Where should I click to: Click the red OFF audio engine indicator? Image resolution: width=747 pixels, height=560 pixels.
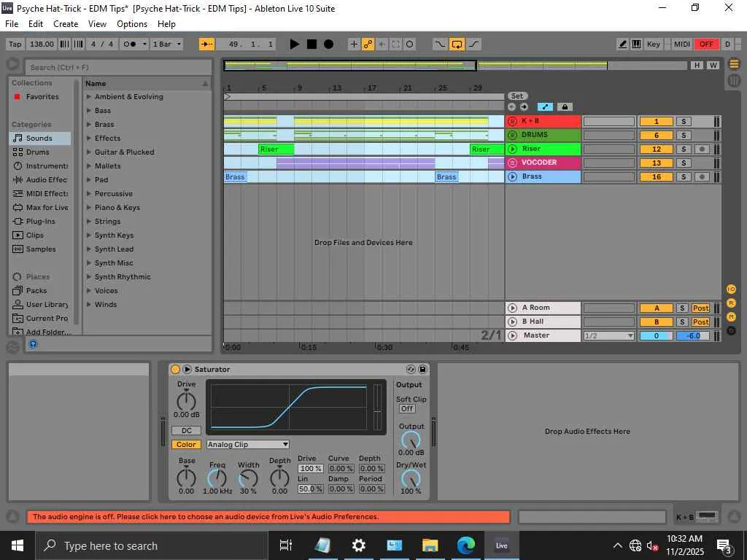[706, 44]
